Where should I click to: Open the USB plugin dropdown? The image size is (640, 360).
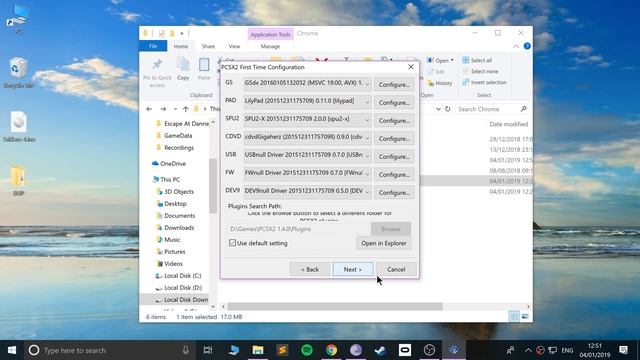307,155
